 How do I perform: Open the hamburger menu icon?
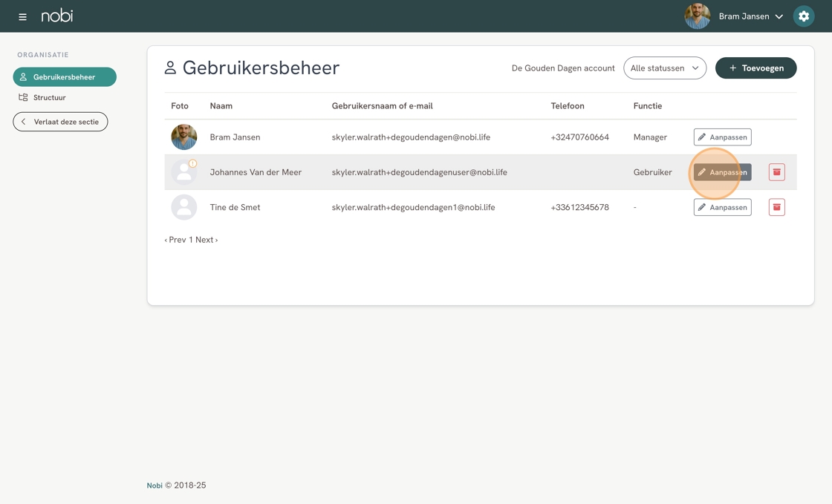point(22,16)
